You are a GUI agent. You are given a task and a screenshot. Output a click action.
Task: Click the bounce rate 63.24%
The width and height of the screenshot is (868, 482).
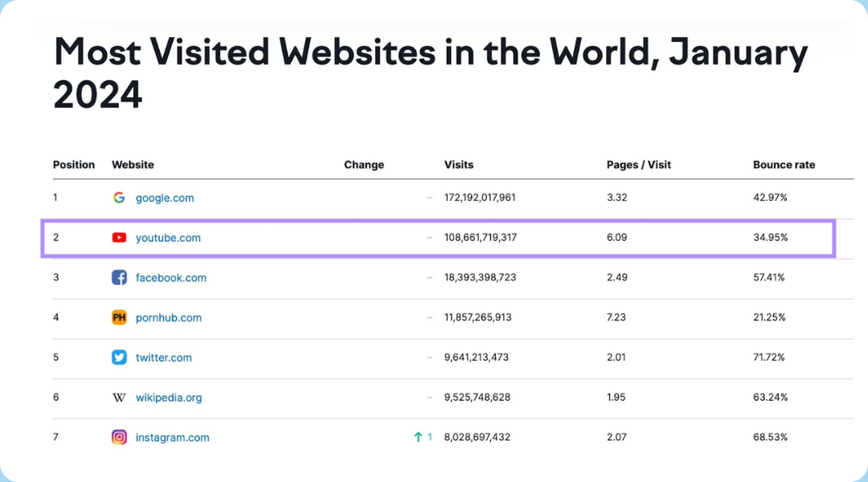click(x=771, y=397)
